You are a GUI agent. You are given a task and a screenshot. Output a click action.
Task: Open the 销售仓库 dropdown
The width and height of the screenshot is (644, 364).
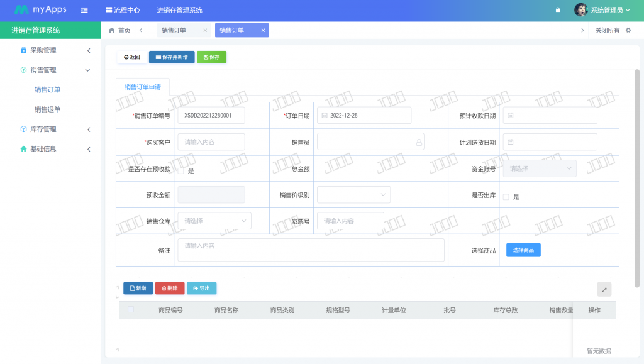tap(214, 221)
